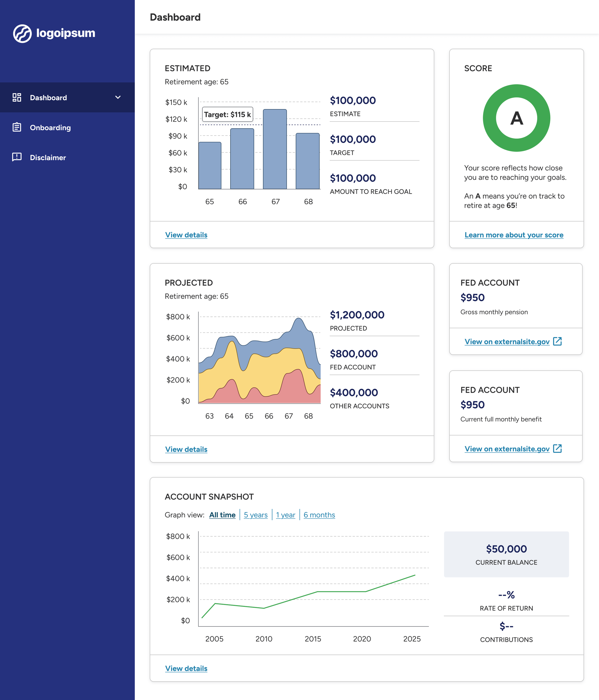Open View details under the ESTIMATED card
The image size is (599, 700).
186,235
